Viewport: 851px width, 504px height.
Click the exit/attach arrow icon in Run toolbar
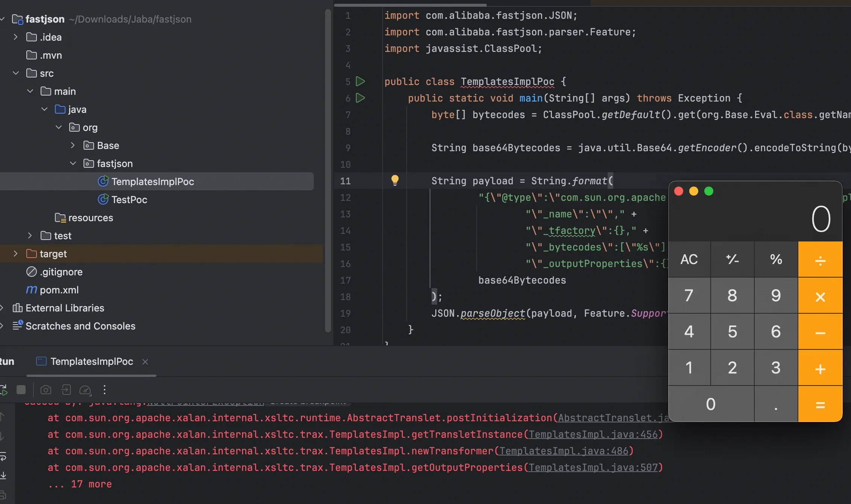tap(66, 390)
